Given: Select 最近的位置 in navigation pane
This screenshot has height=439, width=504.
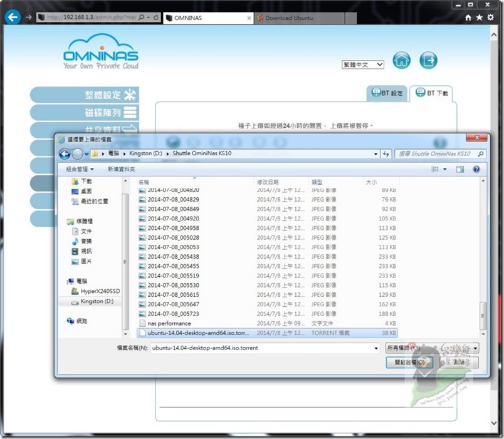Looking at the screenshot, I should pos(90,202).
